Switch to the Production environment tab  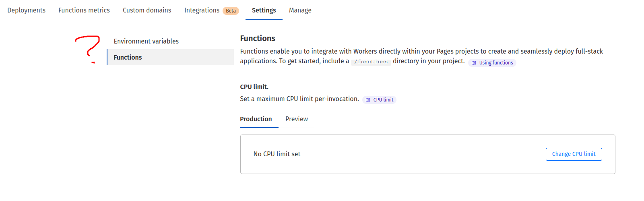pyautogui.click(x=256, y=119)
